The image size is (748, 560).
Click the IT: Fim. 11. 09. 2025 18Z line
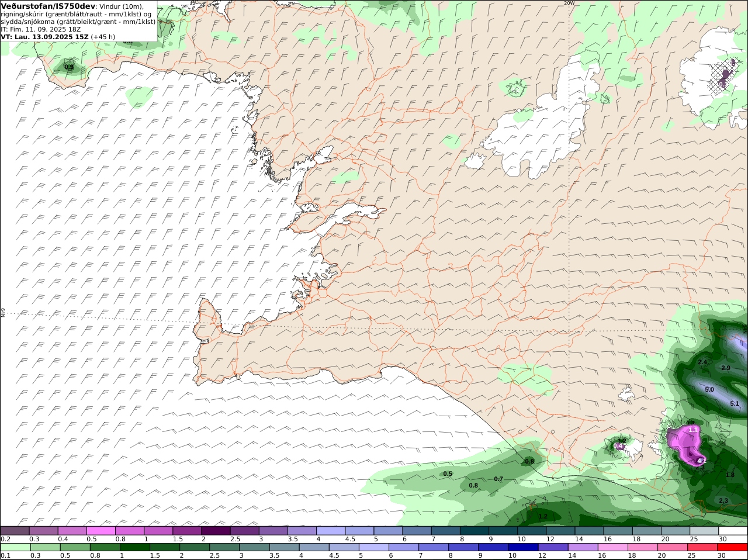click(x=41, y=29)
